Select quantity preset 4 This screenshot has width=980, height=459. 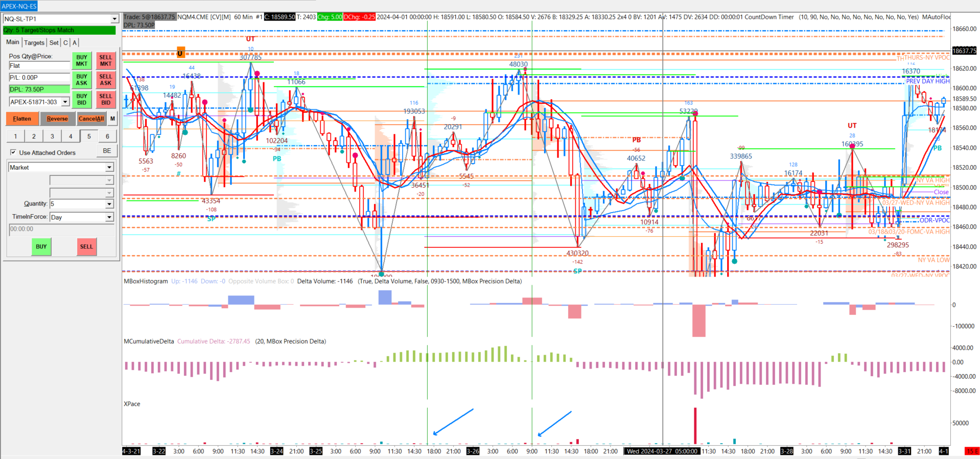[x=71, y=136]
